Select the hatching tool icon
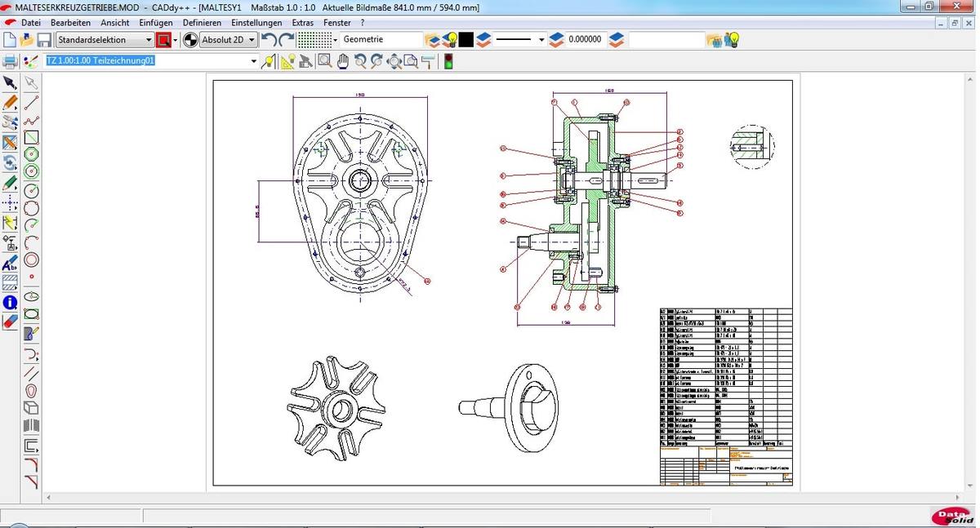The image size is (980, 528). click(10, 282)
